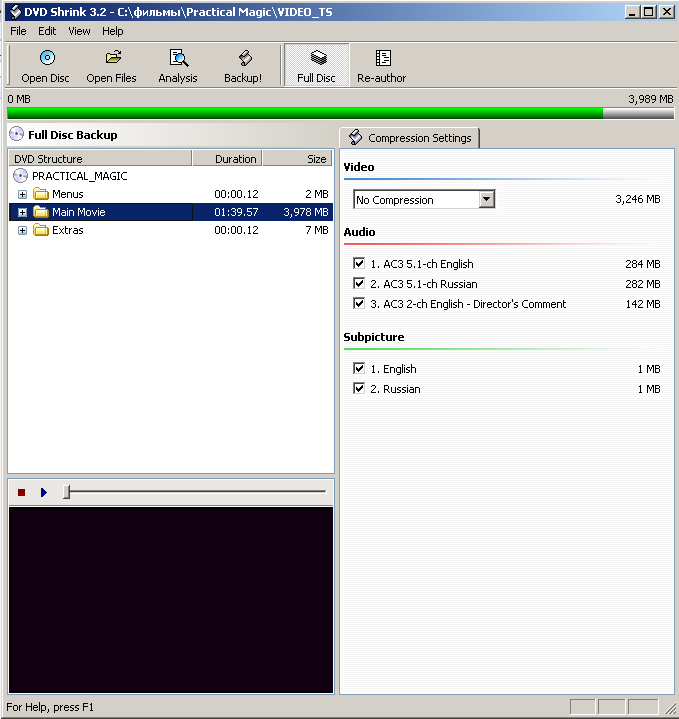Click the 3,989 MB total size label

pos(651,99)
